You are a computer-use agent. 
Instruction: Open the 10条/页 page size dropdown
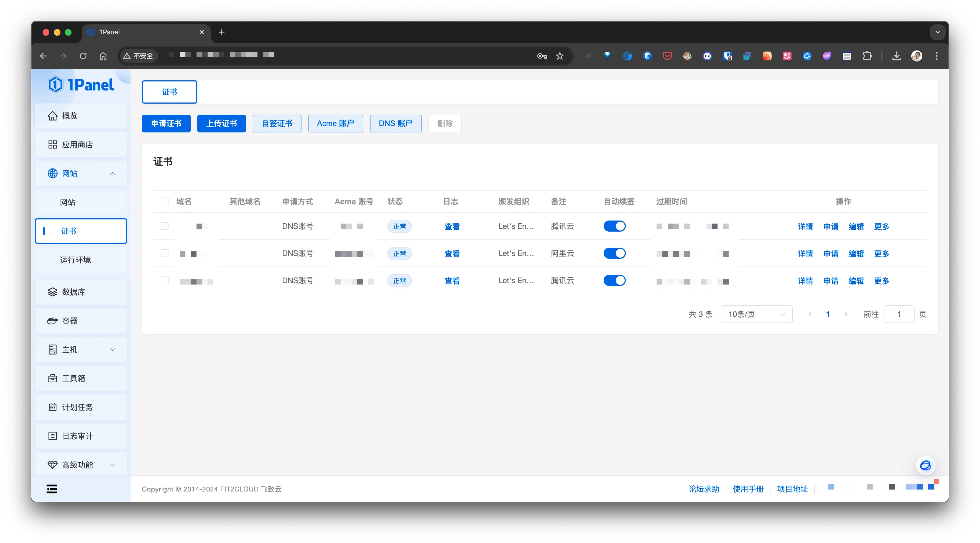[756, 314]
